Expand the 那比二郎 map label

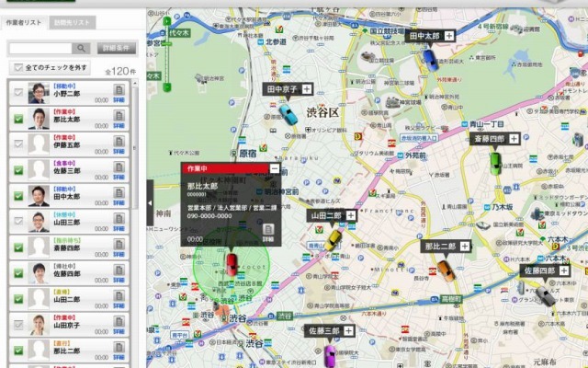pyautogui.click(x=465, y=247)
